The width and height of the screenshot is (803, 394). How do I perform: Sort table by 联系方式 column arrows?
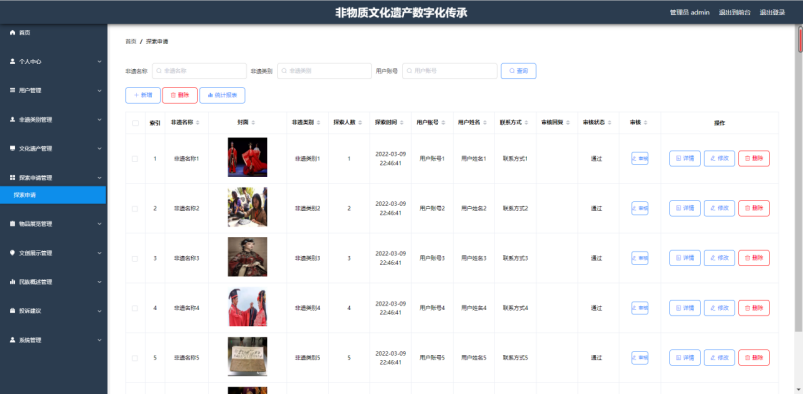click(526, 123)
